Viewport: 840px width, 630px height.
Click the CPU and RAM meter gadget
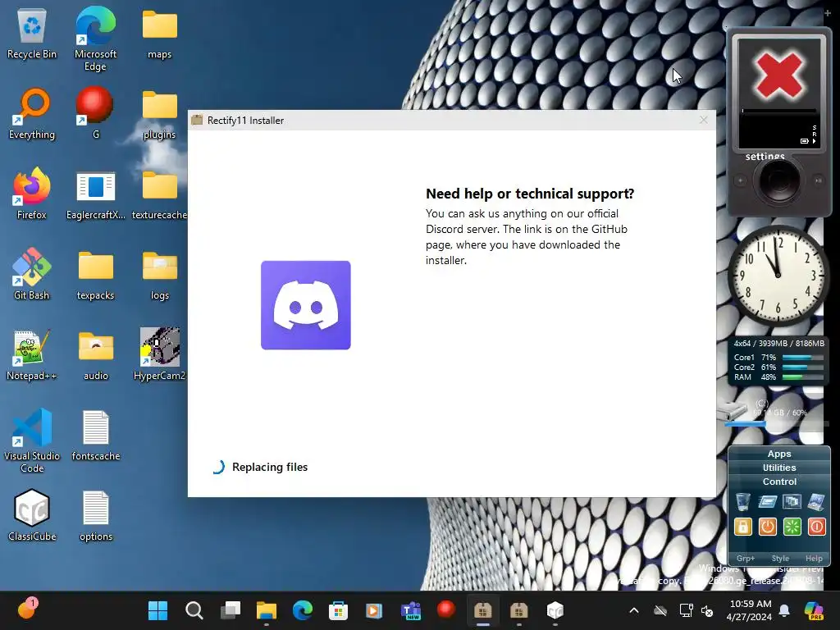[778, 361]
